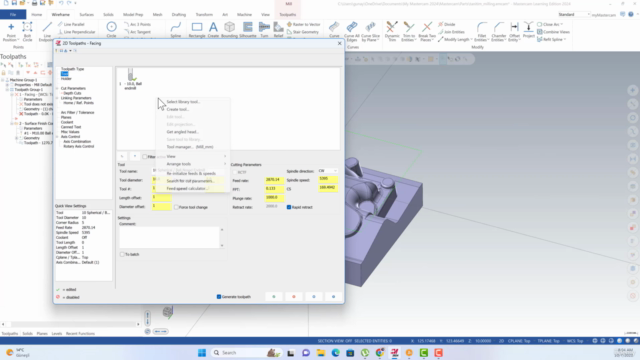640x360 pixels.
Task: Click the Create letters icon
Action: coord(213,30)
